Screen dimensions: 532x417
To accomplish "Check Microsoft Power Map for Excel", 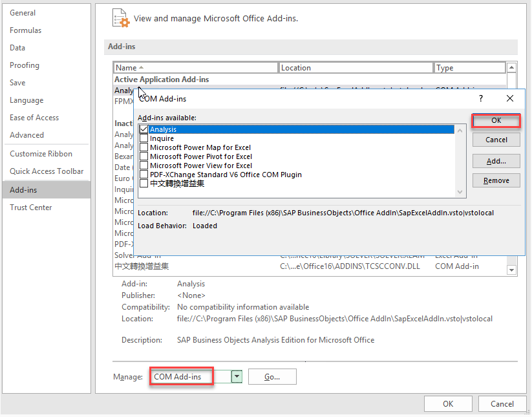I will click(144, 147).
